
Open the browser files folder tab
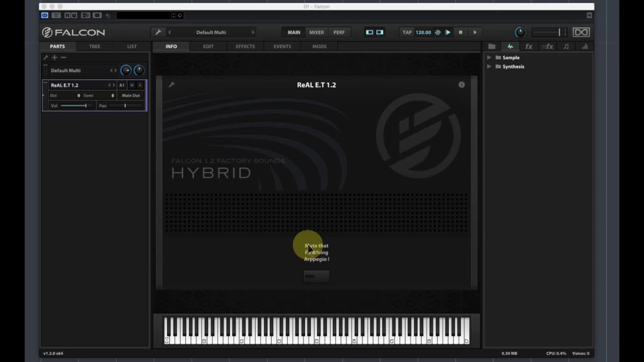[x=492, y=46]
